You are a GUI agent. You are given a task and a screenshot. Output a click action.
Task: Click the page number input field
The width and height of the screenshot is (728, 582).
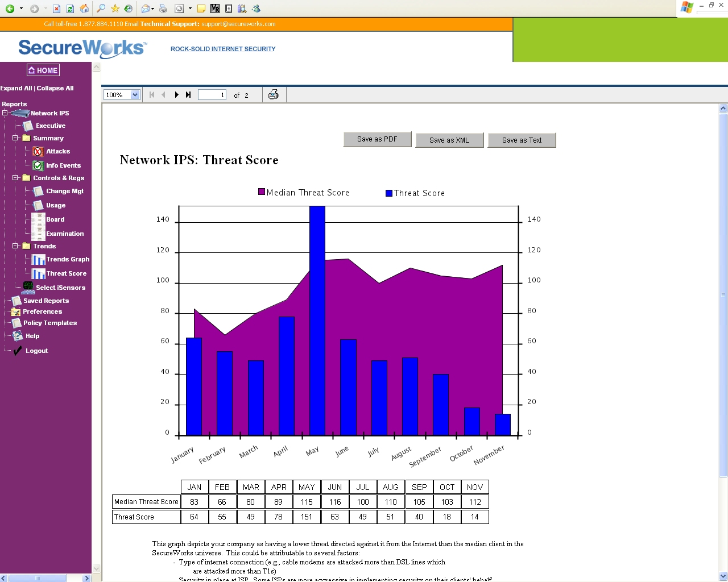coord(212,95)
